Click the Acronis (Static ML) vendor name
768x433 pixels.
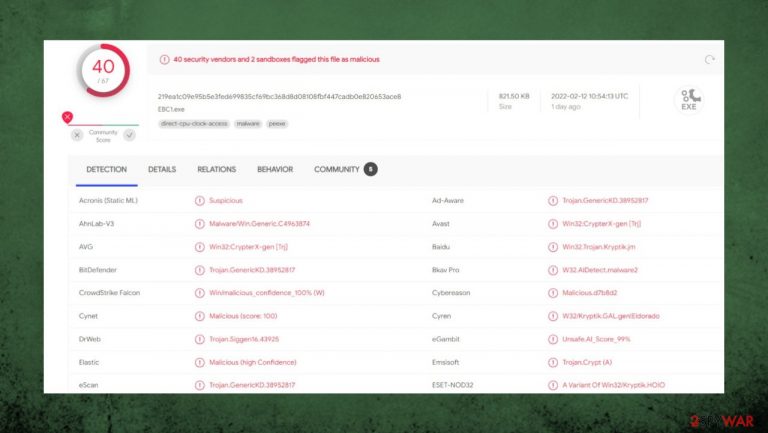(108, 200)
